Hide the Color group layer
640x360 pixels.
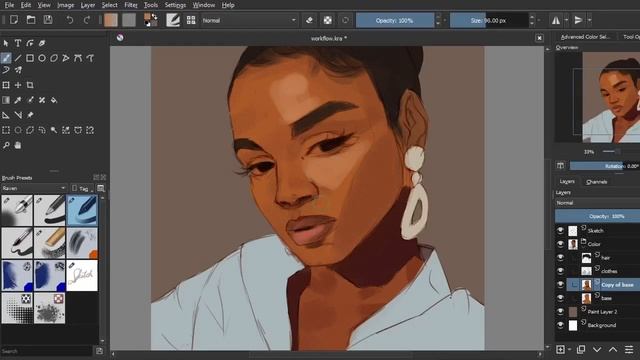click(x=560, y=244)
